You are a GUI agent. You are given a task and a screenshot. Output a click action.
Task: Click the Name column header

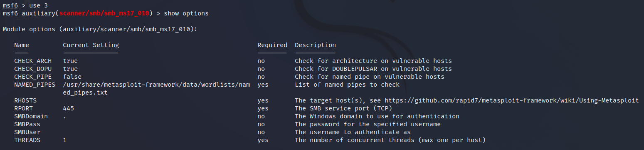click(22, 45)
